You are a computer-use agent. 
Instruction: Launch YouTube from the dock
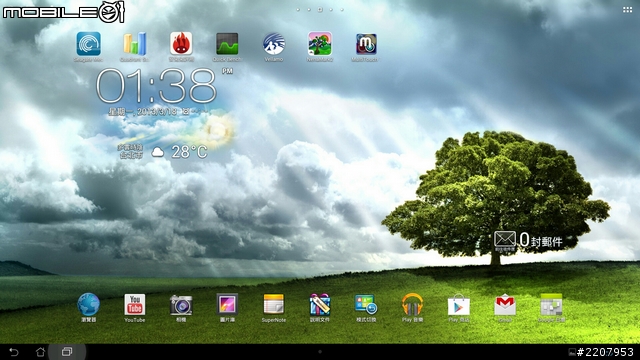click(135, 304)
